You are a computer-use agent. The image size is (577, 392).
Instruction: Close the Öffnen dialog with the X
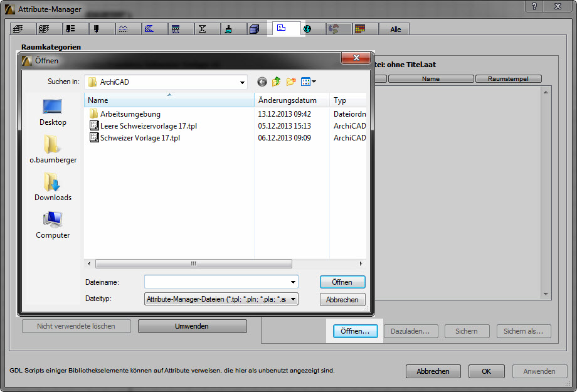(x=356, y=58)
